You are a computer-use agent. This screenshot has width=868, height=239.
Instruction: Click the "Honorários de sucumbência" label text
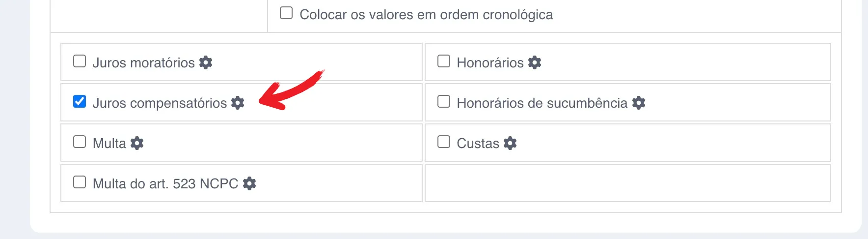point(542,103)
